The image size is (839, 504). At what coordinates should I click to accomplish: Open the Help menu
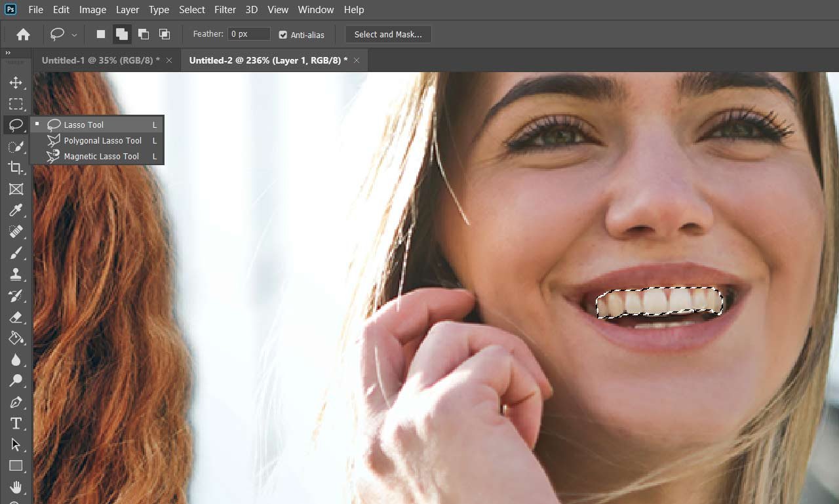tap(354, 10)
